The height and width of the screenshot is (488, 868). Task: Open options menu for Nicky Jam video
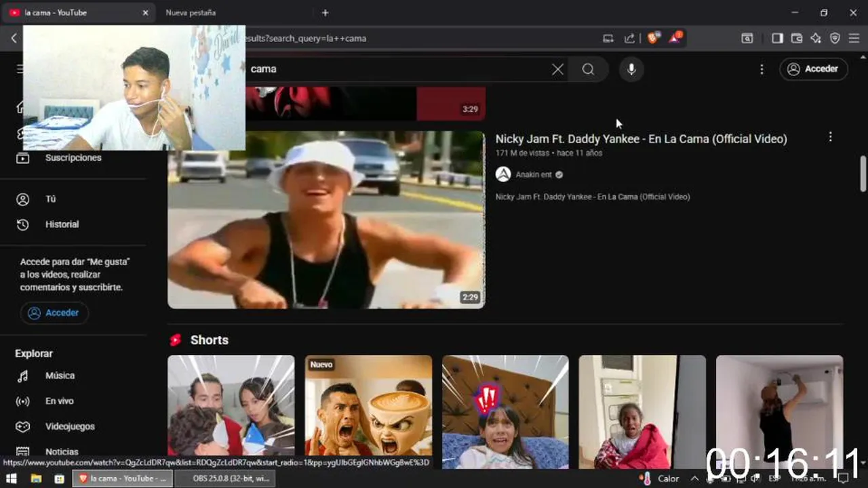(830, 137)
